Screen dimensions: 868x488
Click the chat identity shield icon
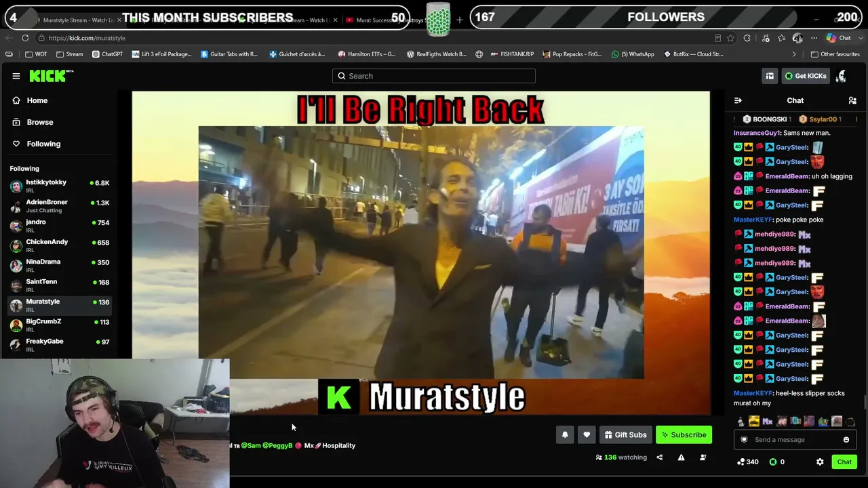[744, 440]
